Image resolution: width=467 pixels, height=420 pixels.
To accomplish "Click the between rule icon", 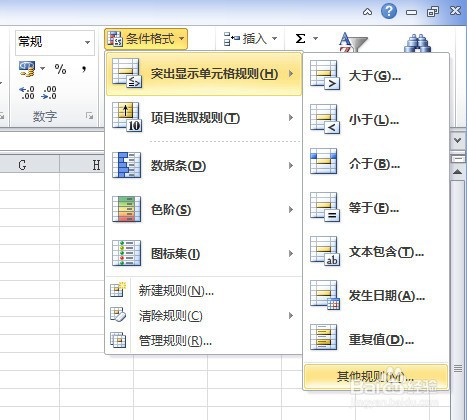I will [323, 162].
